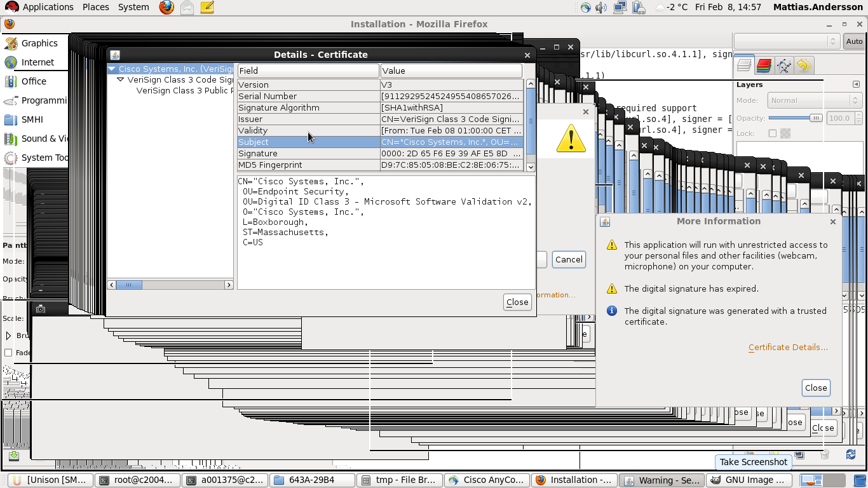Select VeriSign Class 3 Public tree item
This screenshot has height=488, width=868.
coord(185,91)
